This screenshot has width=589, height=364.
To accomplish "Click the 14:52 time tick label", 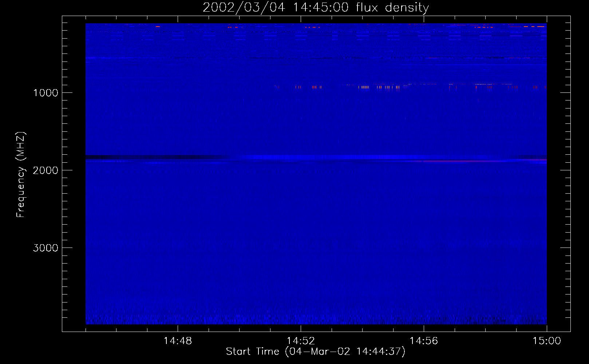I will pyautogui.click(x=301, y=341).
